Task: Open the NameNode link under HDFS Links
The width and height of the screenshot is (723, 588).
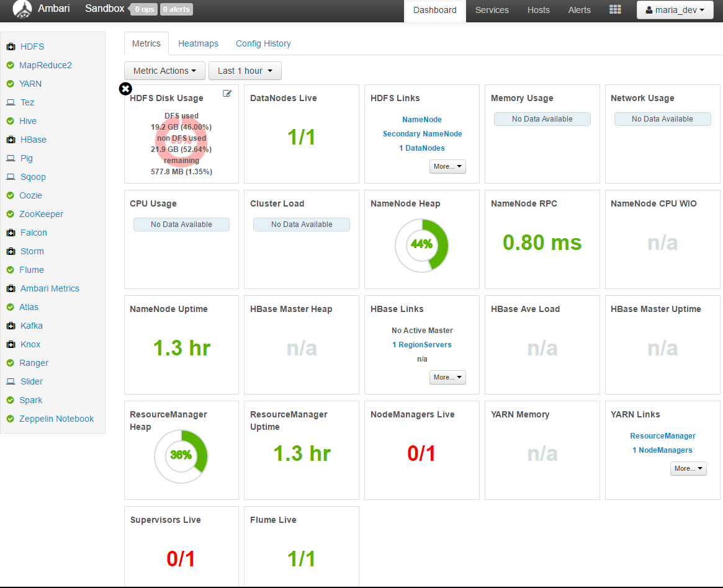Action: pos(421,119)
